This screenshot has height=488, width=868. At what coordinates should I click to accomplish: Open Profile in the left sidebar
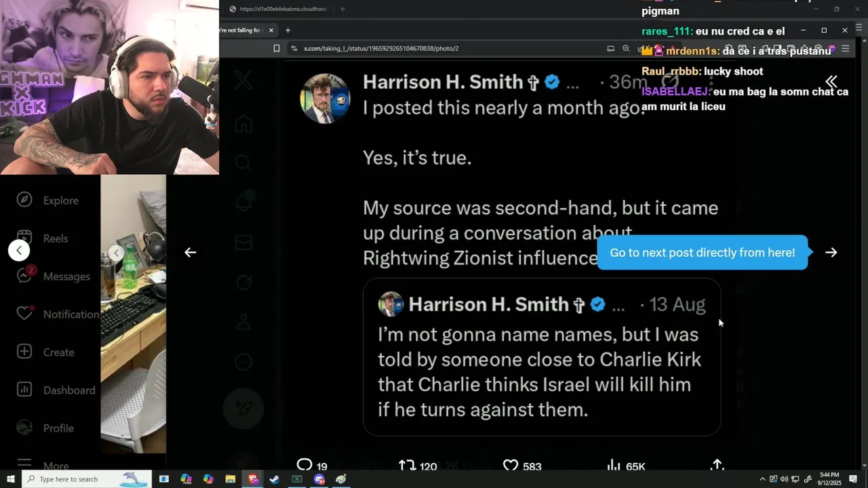(45, 428)
